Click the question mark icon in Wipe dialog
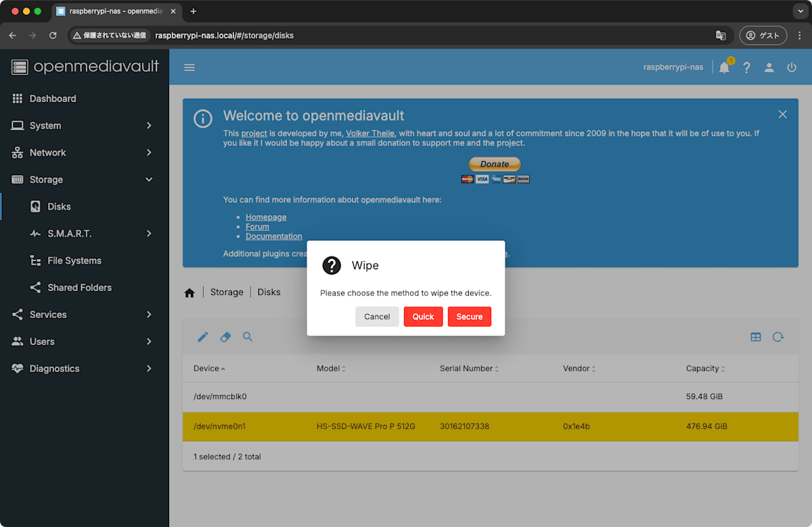 [332, 265]
